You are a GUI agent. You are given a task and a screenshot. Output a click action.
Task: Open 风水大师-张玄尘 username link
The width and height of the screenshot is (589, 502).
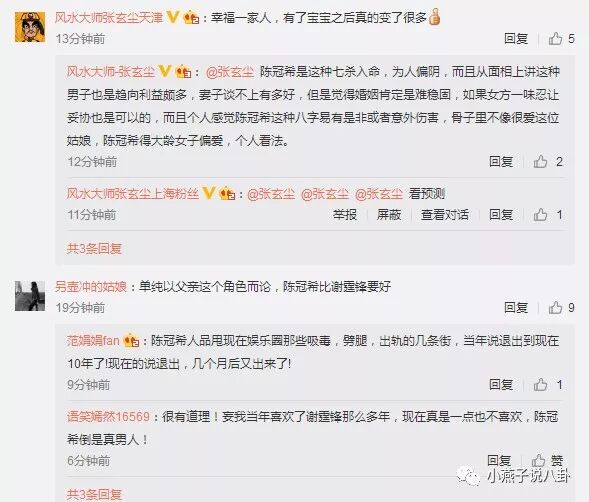point(111,71)
